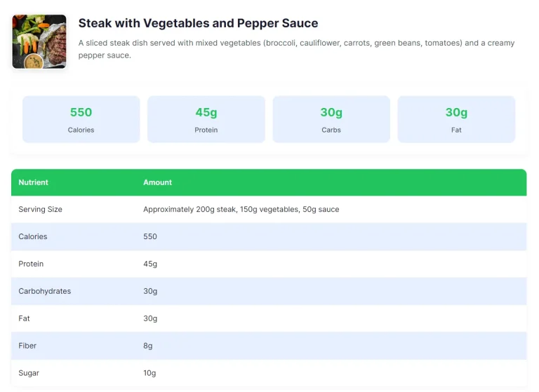Click the Nutrient column header

34,182
